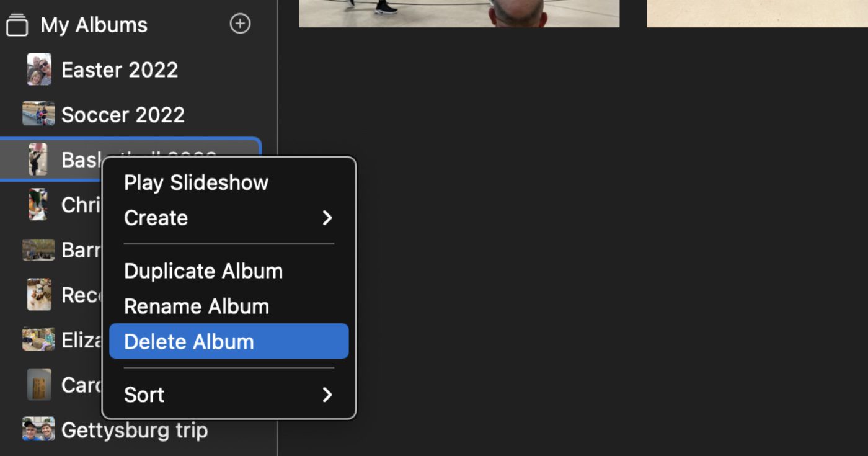Open the Create submenu arrow chevron
The height and width of the screenshot is (456, 868).
pos(327,218)
